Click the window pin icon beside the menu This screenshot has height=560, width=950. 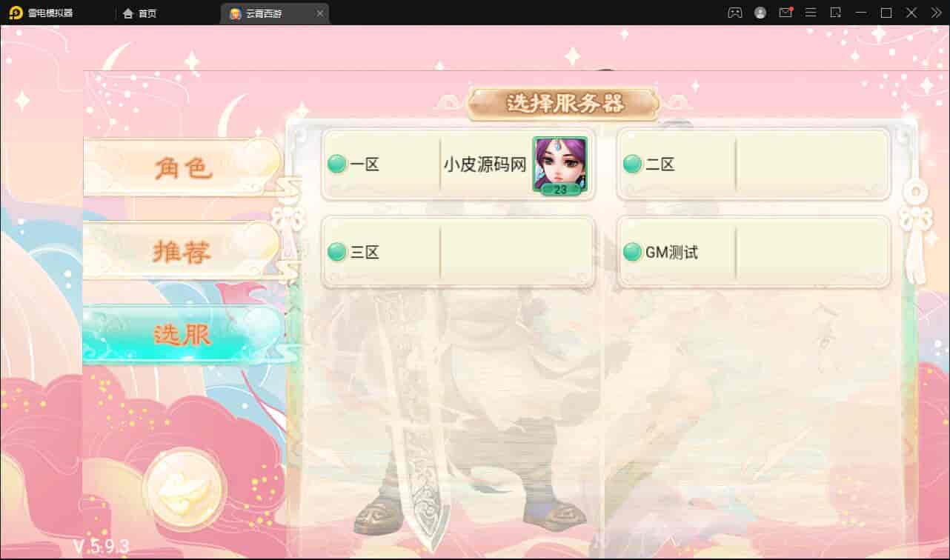pos(836,13)
